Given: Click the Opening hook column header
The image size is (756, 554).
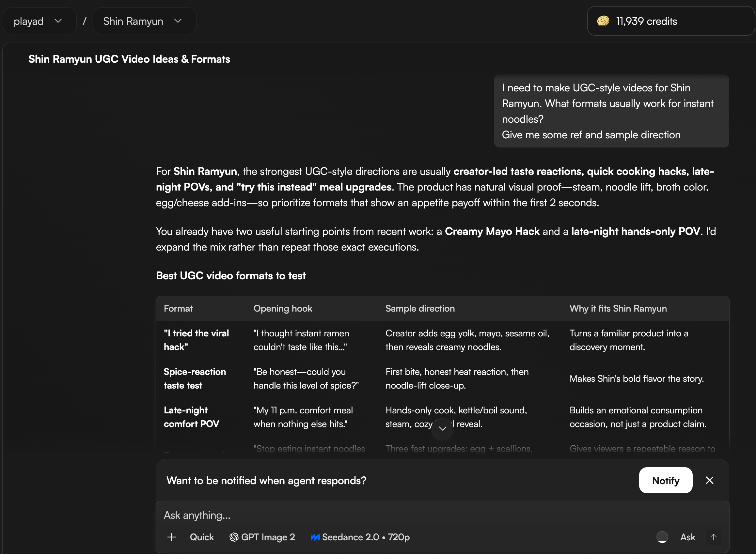Looking at the screenshot, I should [x=283, y=309].
